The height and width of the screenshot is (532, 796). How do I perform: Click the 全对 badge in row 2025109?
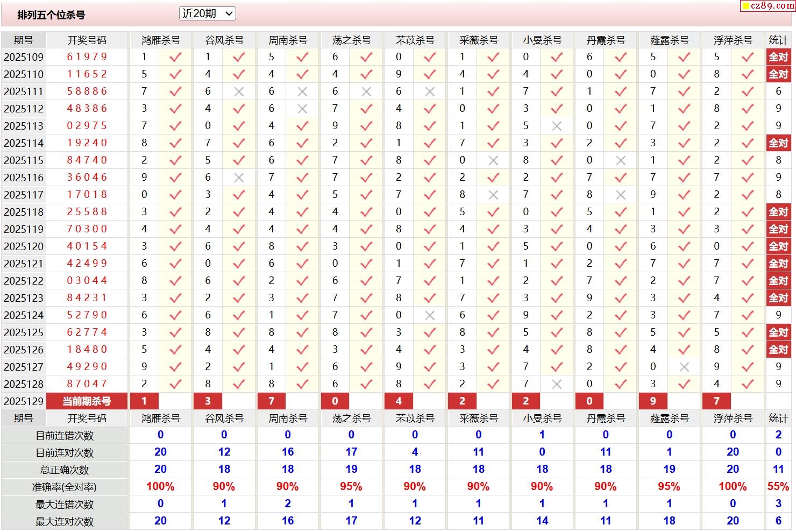click(x=778, y=57)
